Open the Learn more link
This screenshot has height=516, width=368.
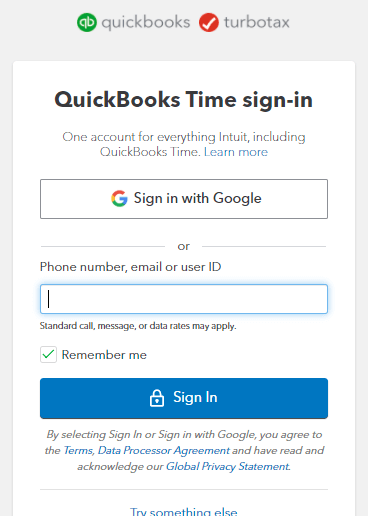pyautogui.click(x=236, y=152)
